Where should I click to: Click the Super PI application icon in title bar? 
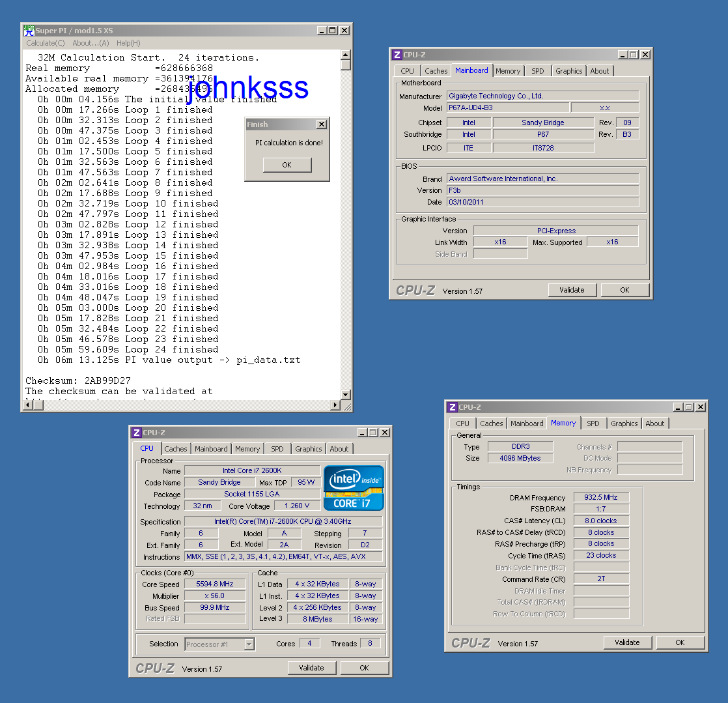click(29, 31)
